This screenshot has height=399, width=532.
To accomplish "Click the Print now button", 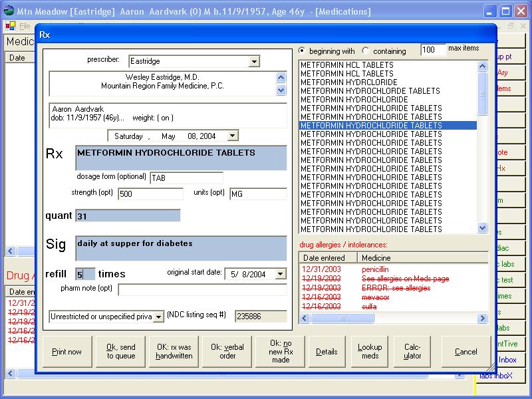I will coord(66,352).
